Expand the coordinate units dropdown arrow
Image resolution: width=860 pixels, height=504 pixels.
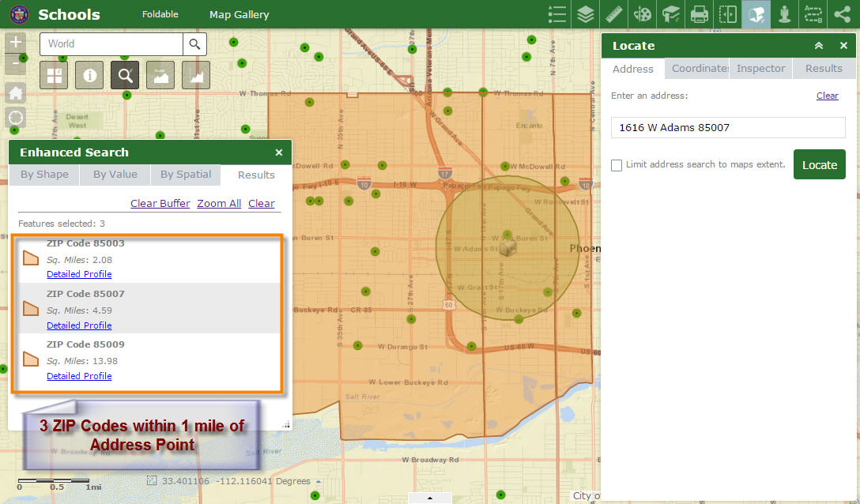[319, 481]
